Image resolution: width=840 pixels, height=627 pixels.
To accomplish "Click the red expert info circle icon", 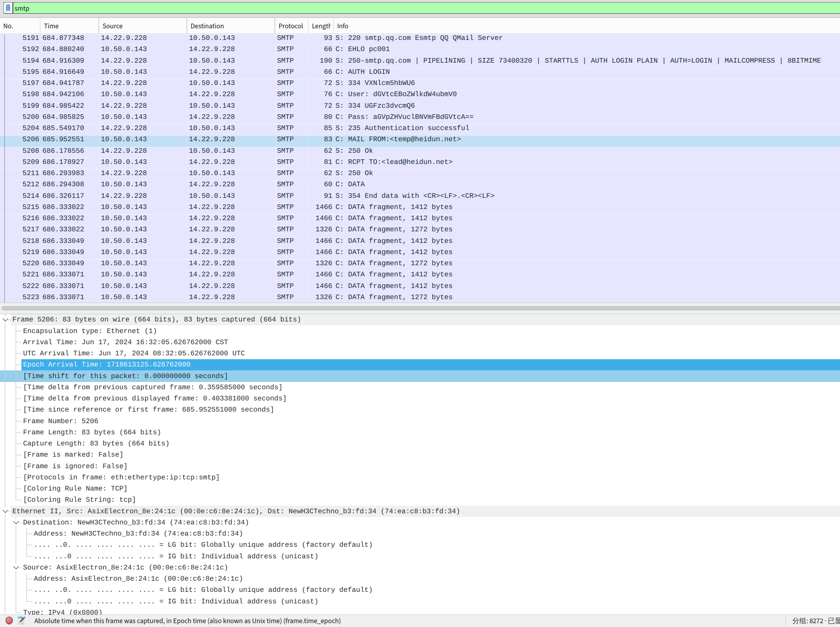I will point(9,621).
